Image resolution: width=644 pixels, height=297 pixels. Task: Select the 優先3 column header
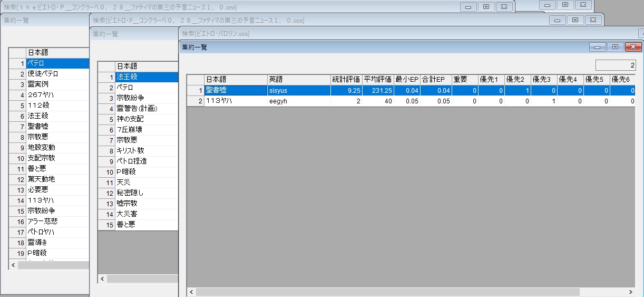tap(543, 80)
